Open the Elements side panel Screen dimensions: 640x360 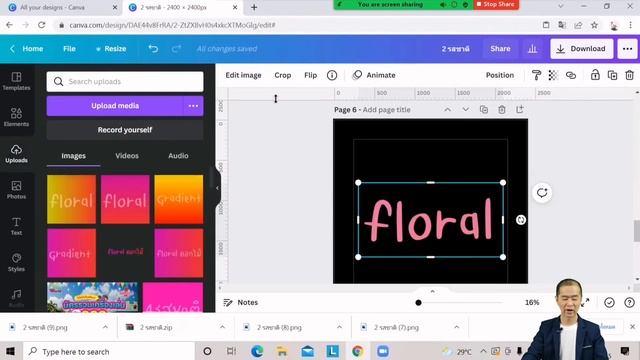point(16,117)
